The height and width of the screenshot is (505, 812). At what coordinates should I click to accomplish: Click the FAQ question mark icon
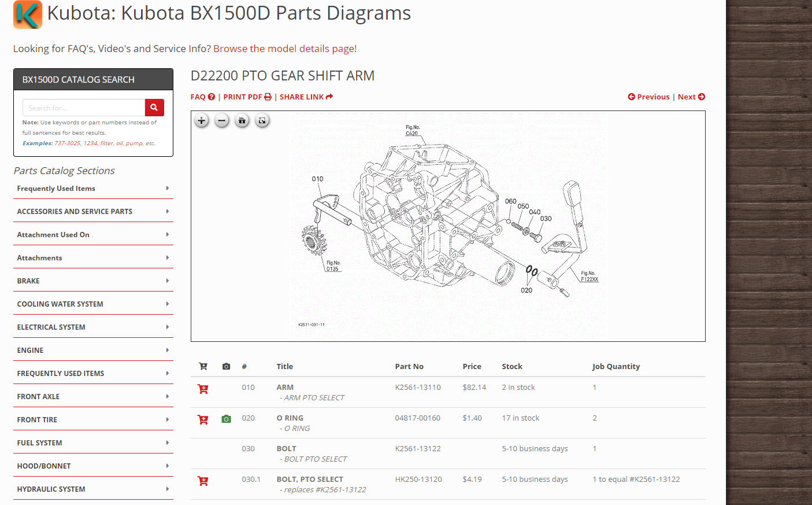(x=212, y=97)
